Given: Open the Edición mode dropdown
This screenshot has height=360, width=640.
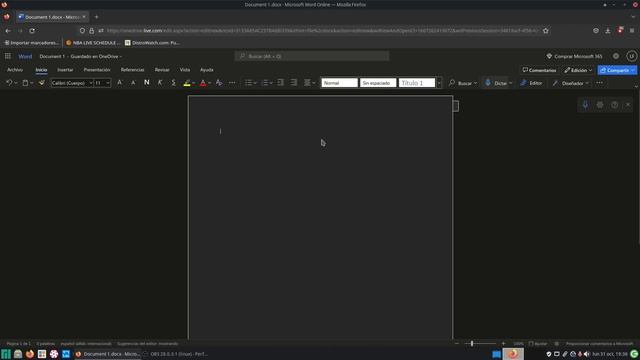Looking at the screenshot, I should [x=578, y=70].
